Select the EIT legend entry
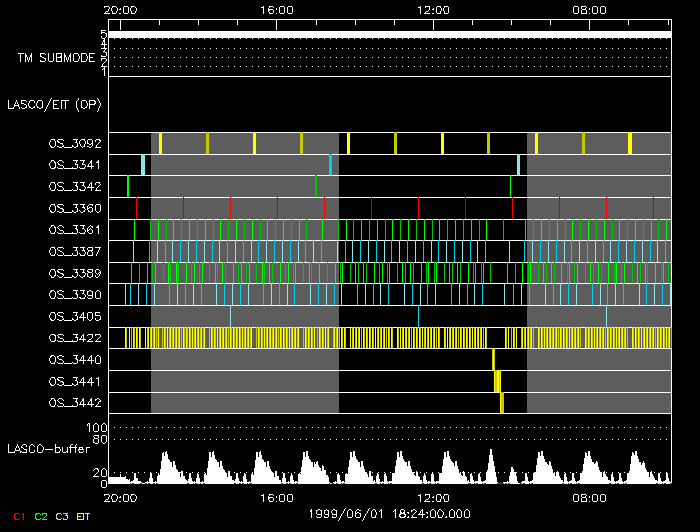The height and width of the screenshot is (532, 700). (84, 516)
